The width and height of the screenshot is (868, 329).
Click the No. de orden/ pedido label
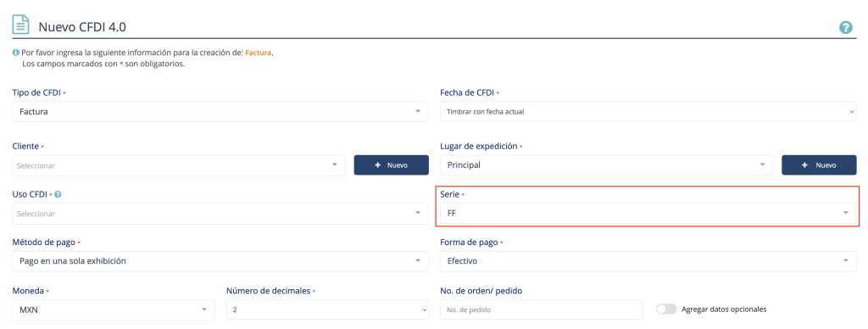point(481,291)
